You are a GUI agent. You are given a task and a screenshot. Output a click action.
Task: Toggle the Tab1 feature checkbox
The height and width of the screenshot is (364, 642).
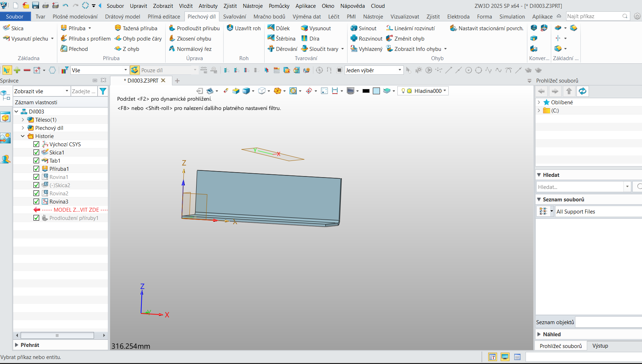point(36,160)
